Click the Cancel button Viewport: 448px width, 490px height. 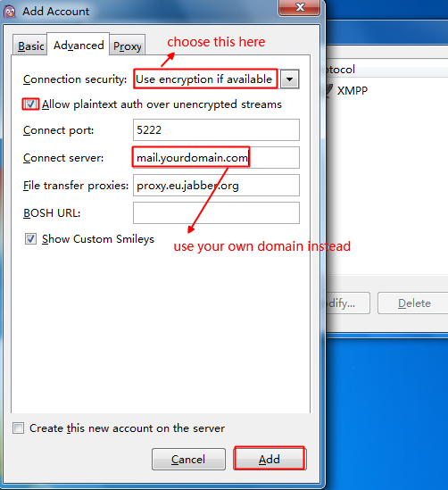pyautogui.click(x=188, y=459)
